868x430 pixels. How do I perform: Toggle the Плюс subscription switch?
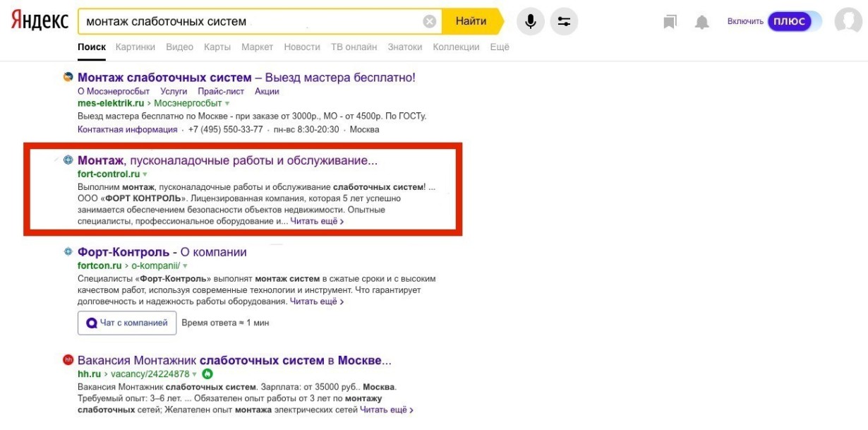[795, 21]
